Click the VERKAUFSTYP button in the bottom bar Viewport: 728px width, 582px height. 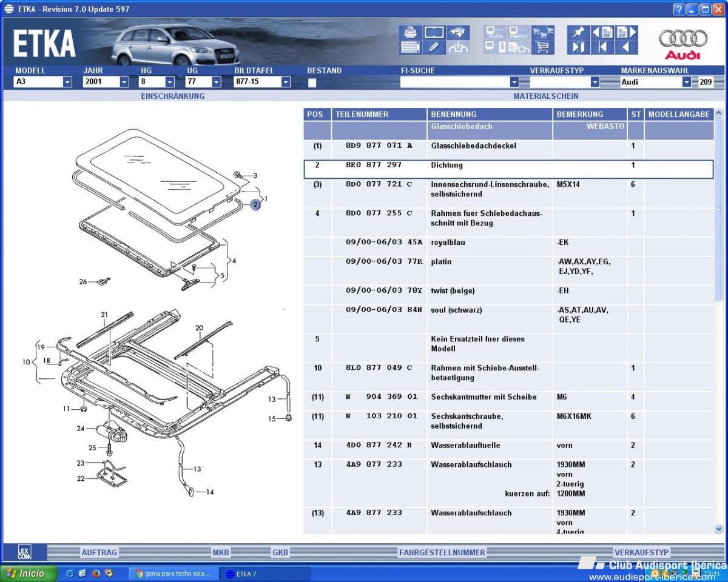coord(641,552)
